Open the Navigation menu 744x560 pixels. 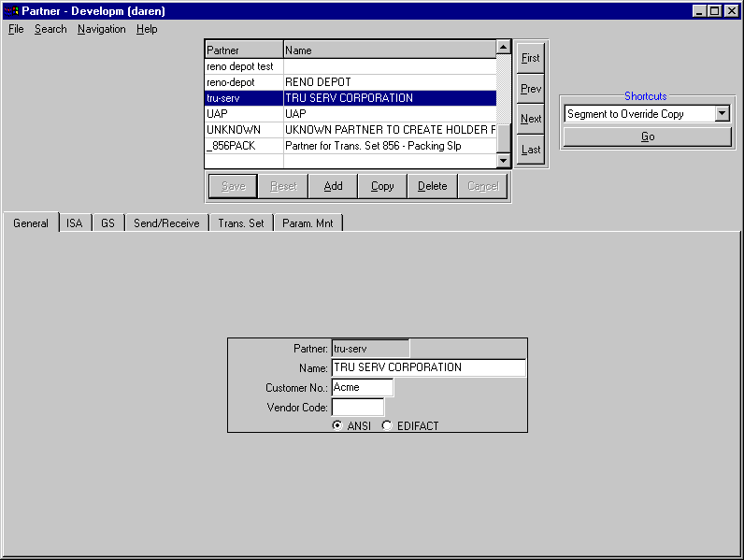tap(101, 29)
